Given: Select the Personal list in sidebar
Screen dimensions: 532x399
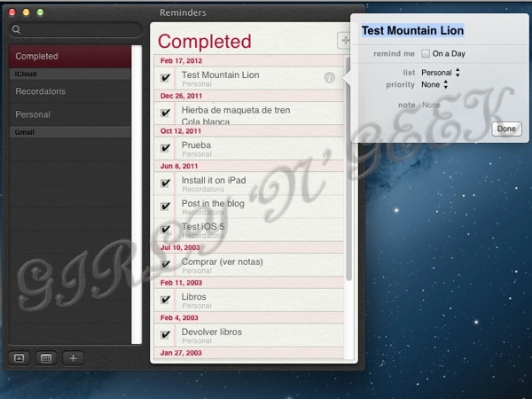Looking at the screenshot, I should [70, 114].
